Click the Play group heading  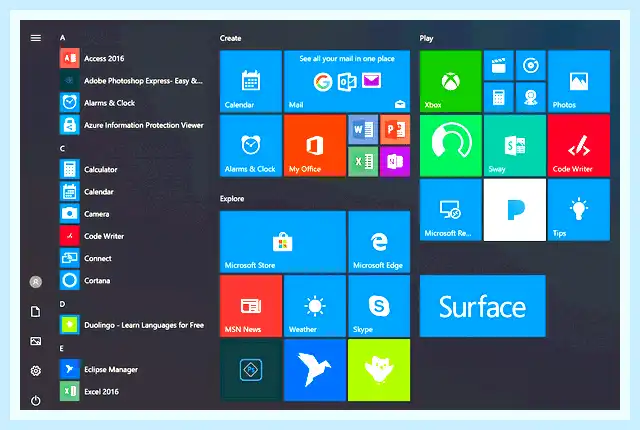tap(427, 38)
